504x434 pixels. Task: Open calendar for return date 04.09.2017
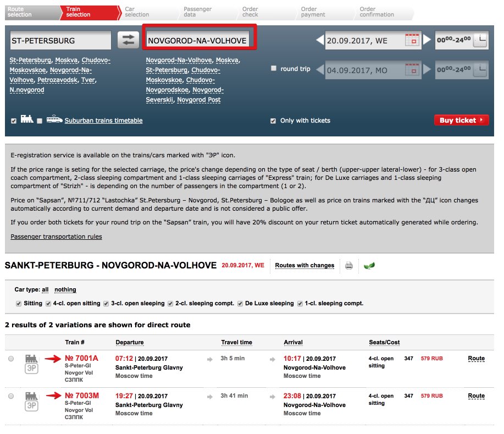tap(412, 70)
